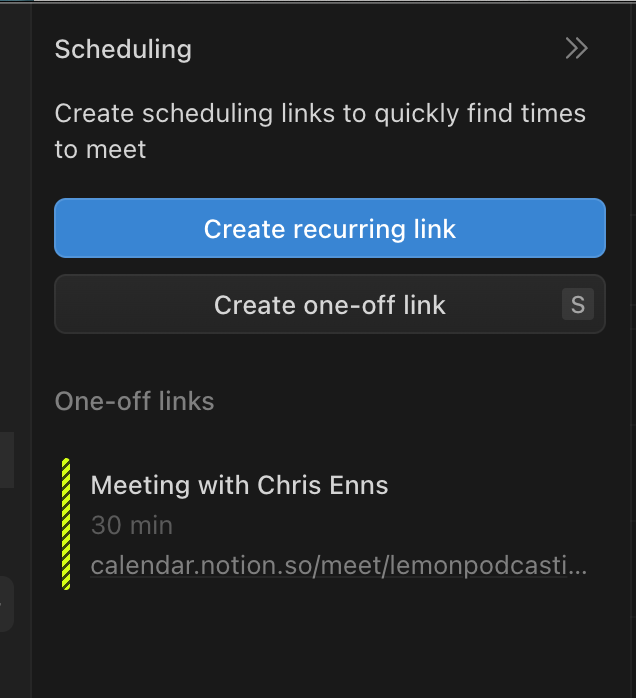Click the Create recurring link button
This screenshot has width=636, height=698.
(329, 228)
